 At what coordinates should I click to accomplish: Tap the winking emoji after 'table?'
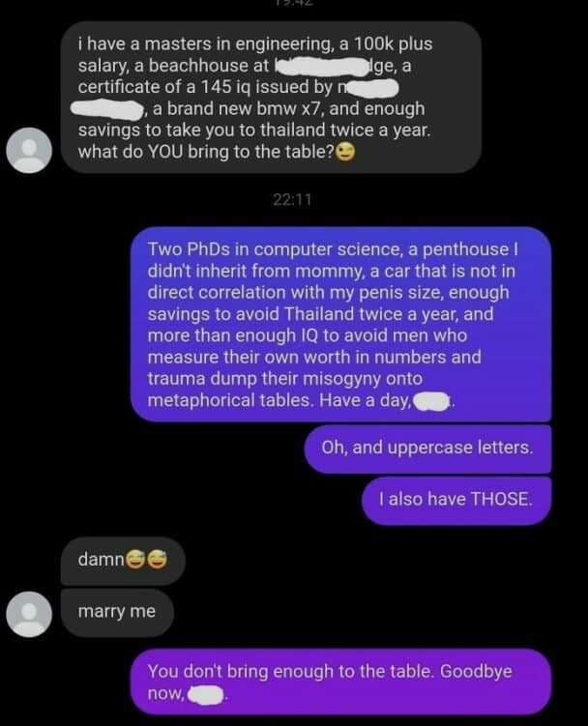pyautogui.click(x=345, y=153)
